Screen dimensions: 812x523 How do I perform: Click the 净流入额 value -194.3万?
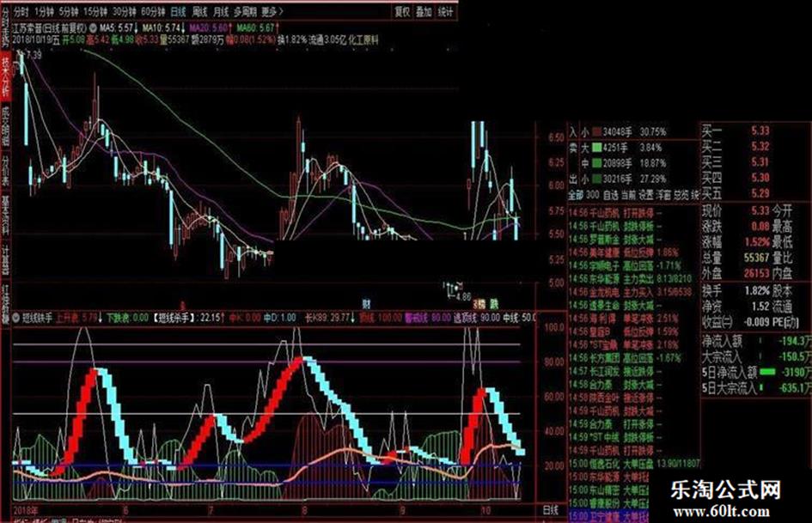click(x=793, y=341)
